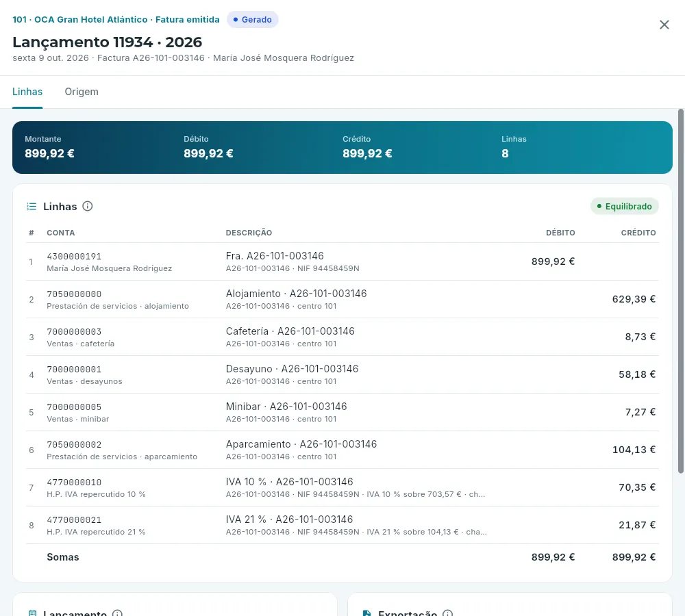Select account number 4770000021
The height and width of the screenshot is (616, 685).
74,519
